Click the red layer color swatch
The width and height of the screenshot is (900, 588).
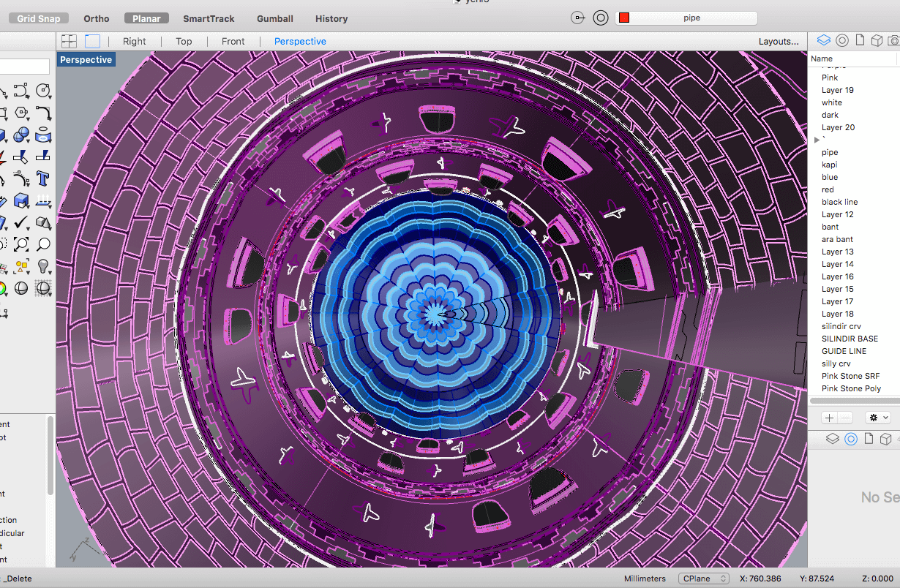[x=624, y=18]
